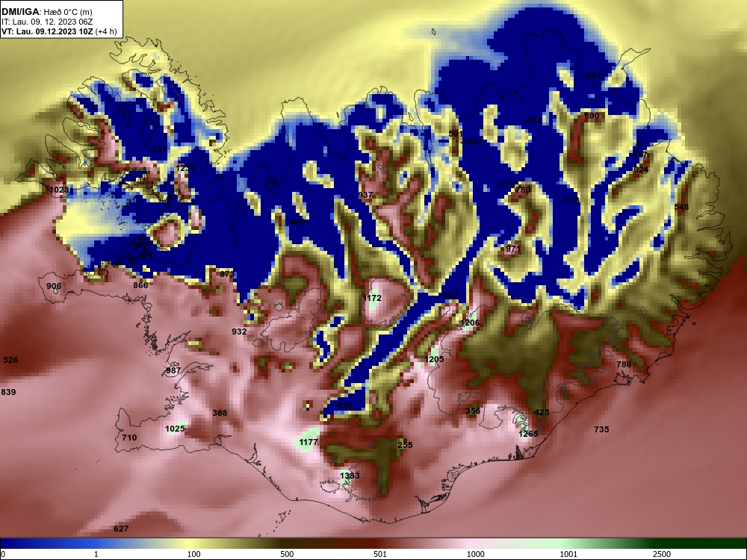This screenshot has width=747, height=560.
Task: Select the 1000 mark on the color scale
Action: 476,554
